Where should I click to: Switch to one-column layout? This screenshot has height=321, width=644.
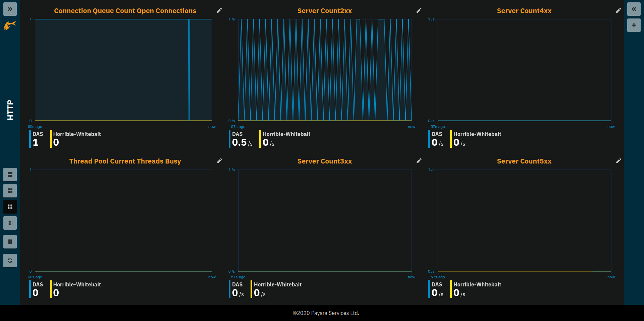coord(10,175)
